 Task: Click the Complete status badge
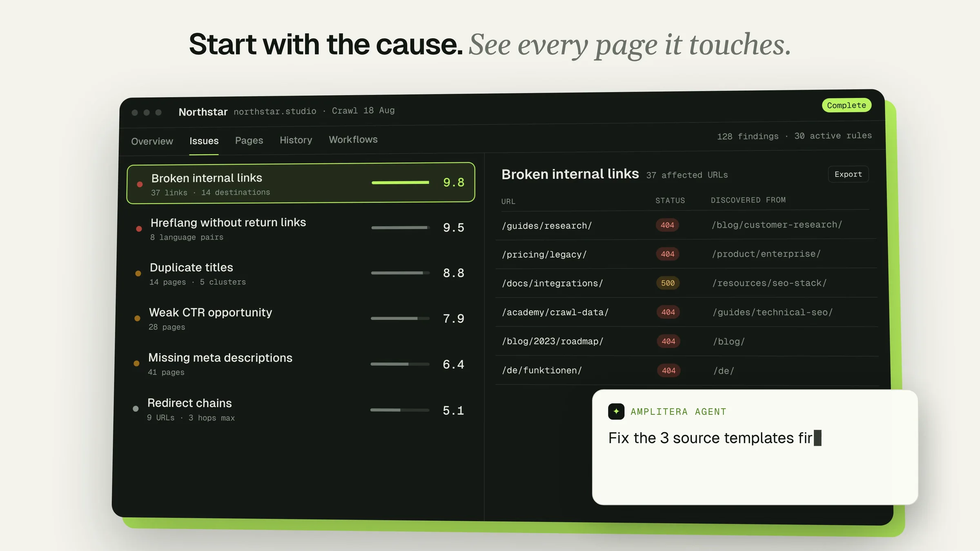pos(846,105)
